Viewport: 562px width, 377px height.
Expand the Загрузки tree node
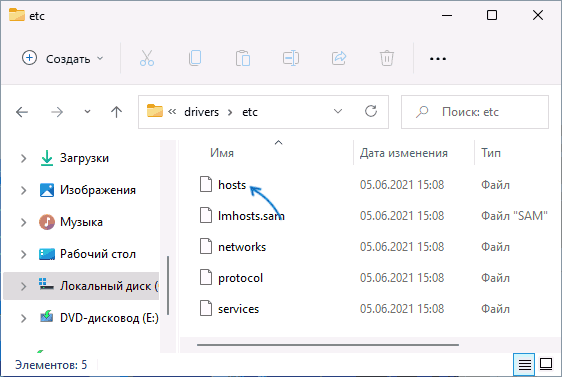tap(23, 158)
